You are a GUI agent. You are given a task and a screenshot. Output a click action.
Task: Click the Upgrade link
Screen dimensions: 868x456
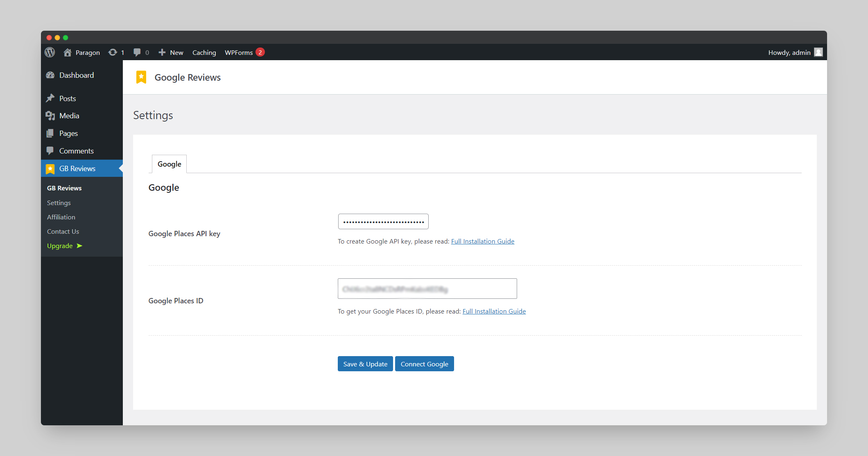(60, 246)
